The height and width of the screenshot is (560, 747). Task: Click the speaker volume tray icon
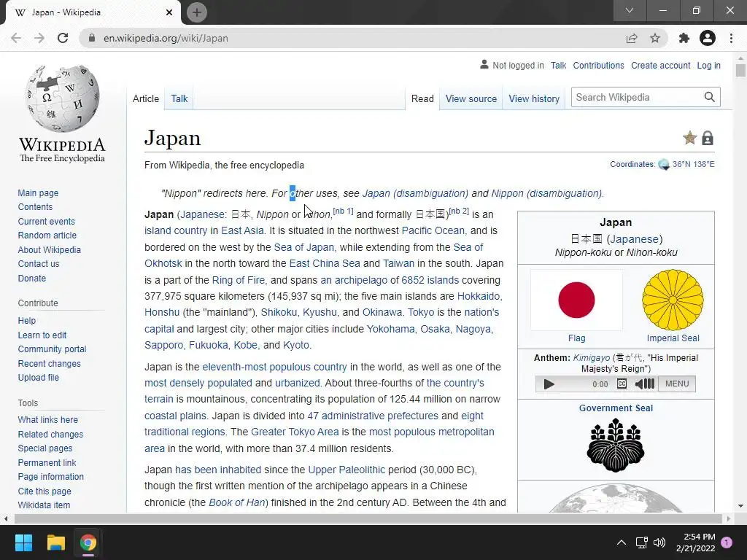point(659,542)
